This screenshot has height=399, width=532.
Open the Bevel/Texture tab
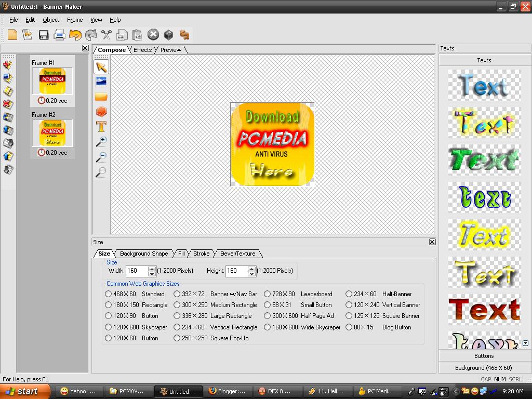click(x=237, y=254)
